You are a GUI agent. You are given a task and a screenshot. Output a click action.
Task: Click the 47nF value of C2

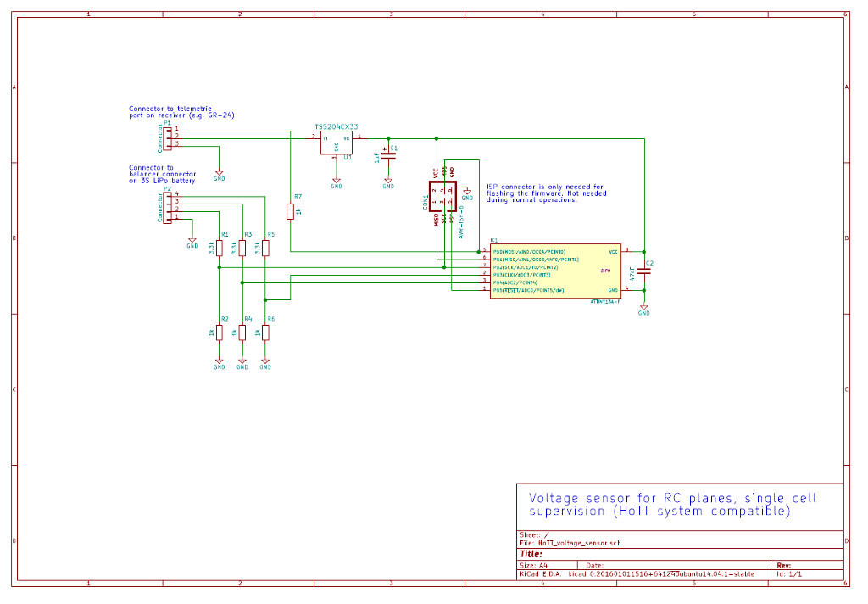(x=632, y=273)
